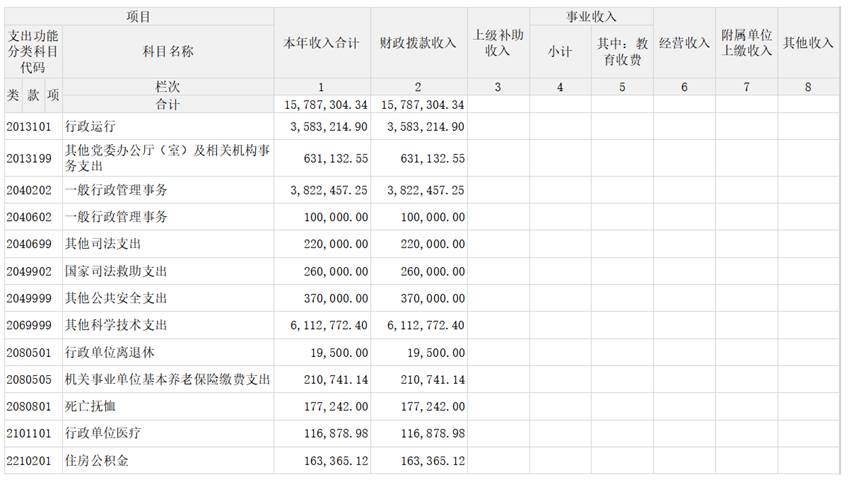Click the 上级补助收入 header cell
Image resolution: width=851 pixels, height=489 pixels.
click(x=497, y=44)
